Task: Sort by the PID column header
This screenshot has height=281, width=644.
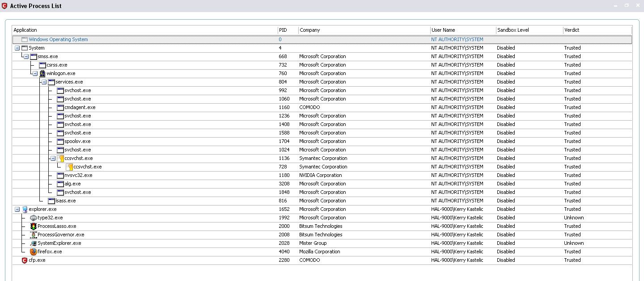Action: tap(288, 30)
